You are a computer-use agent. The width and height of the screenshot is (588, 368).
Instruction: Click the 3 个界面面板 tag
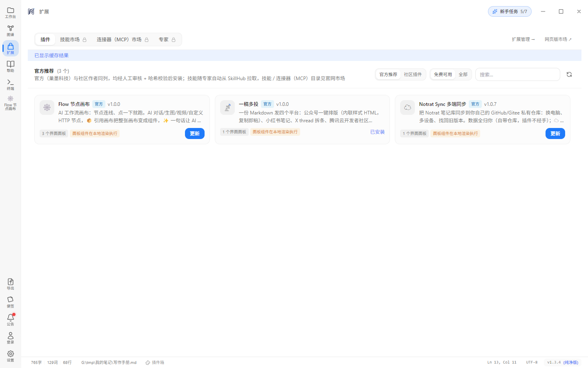54,133
